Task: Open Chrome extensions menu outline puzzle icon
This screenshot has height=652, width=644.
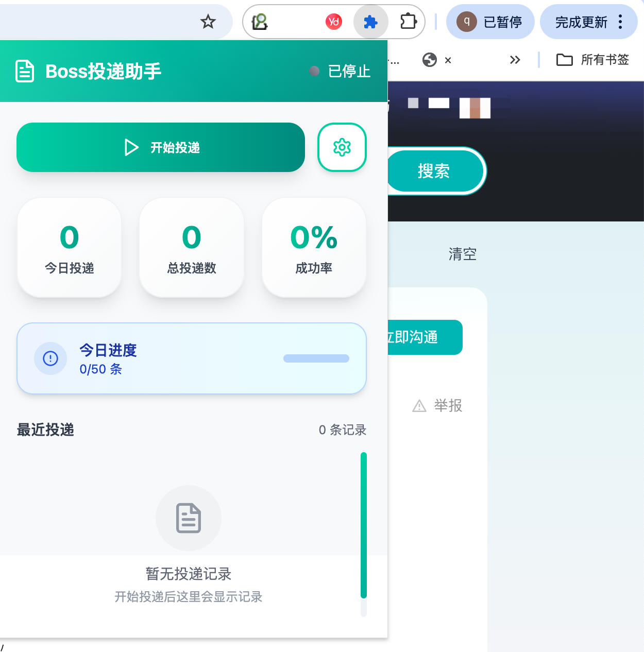Action: click(408, 22)
